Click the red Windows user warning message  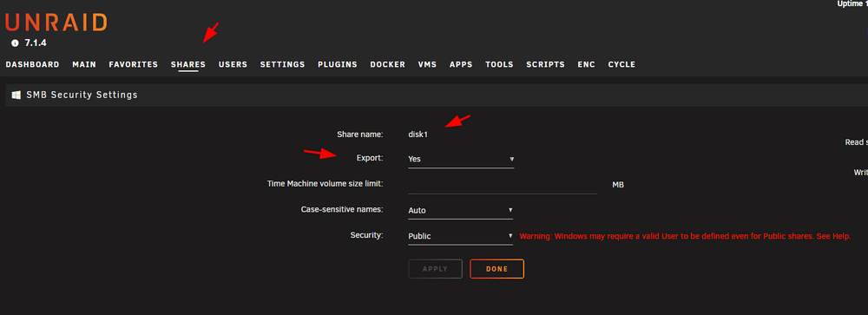tap(686, 236)
